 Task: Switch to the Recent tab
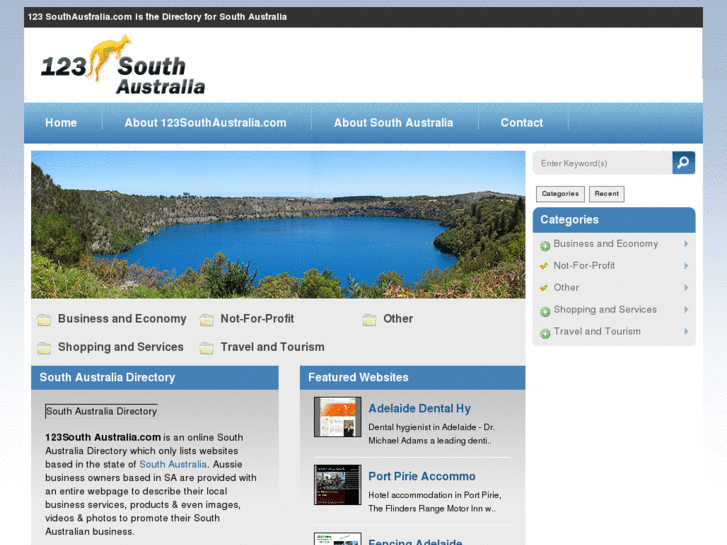606,194
